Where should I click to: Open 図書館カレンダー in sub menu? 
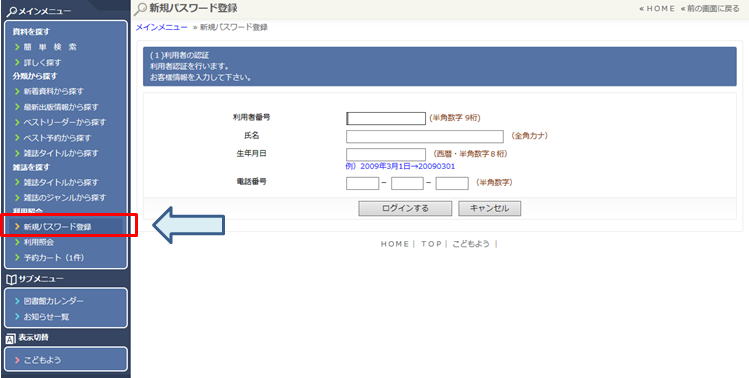pos(54,301)
